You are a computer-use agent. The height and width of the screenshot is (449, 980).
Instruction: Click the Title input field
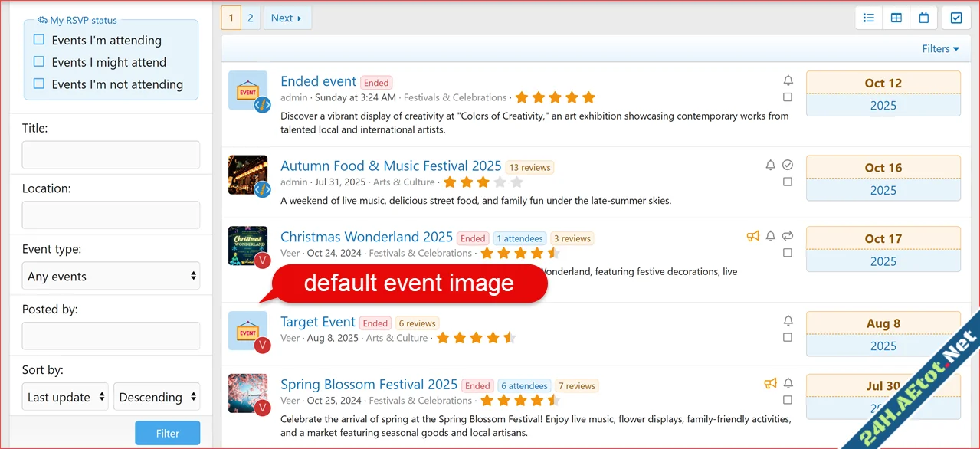(110, 155)
